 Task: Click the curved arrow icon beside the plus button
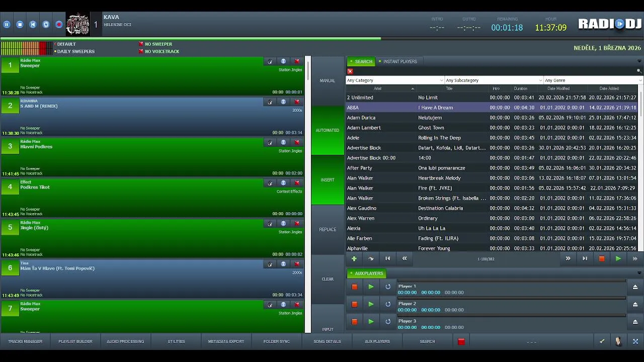[371, 258]
